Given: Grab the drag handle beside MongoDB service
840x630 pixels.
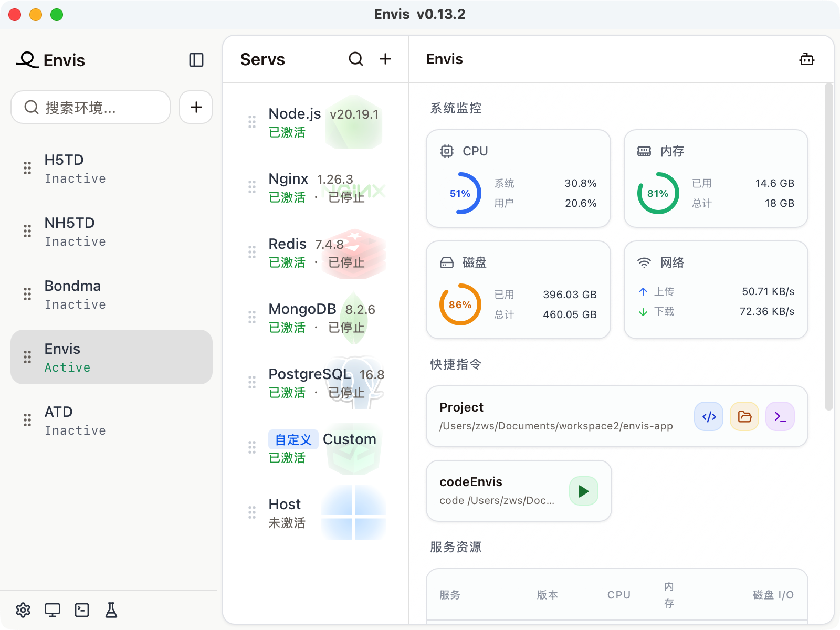Looking at the screenshot, I should [x=252, y=317].
